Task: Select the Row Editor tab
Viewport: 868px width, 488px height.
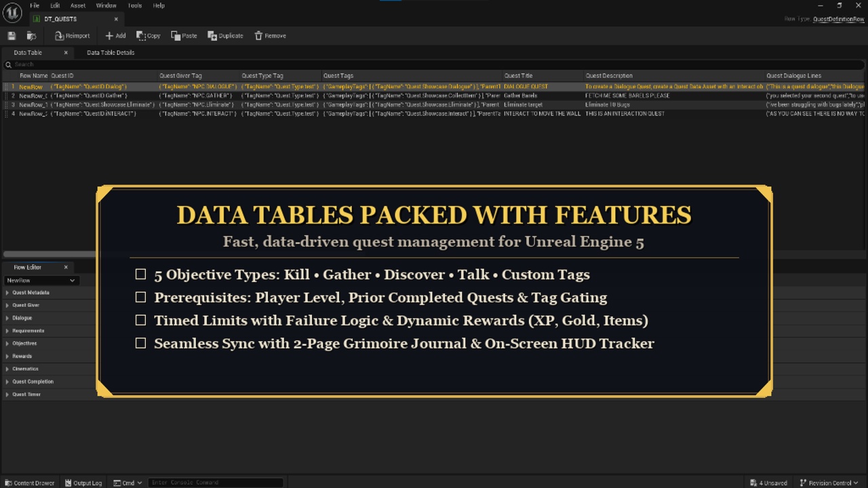Action: (28, 267)
